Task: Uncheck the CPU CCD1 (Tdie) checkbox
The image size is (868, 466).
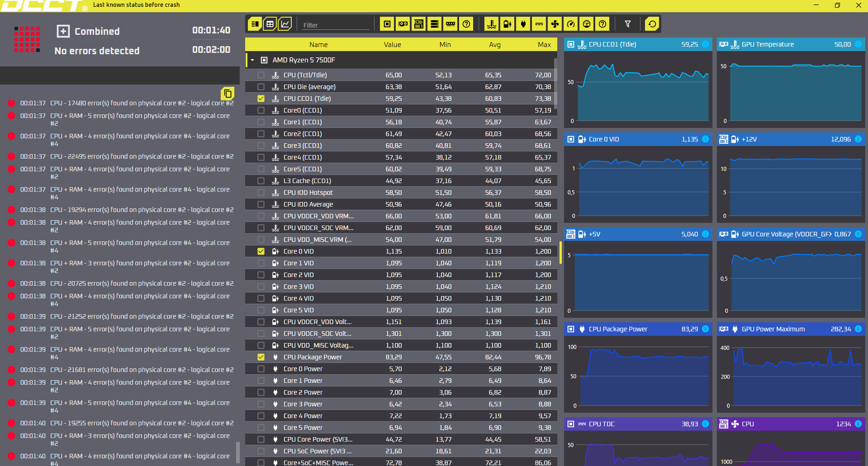Action: (x=261, y=99)
